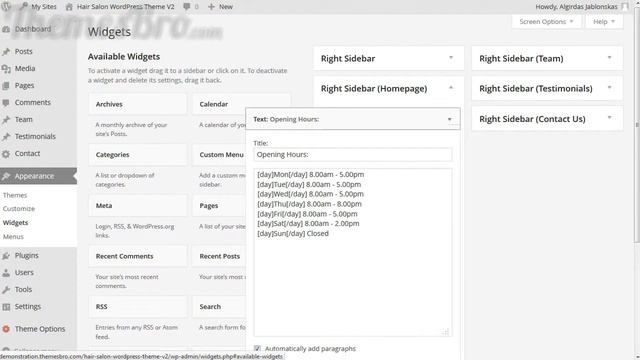Screen dimensions: 640x360
Task: Add the Pages widget
Action: click(219, 205)
